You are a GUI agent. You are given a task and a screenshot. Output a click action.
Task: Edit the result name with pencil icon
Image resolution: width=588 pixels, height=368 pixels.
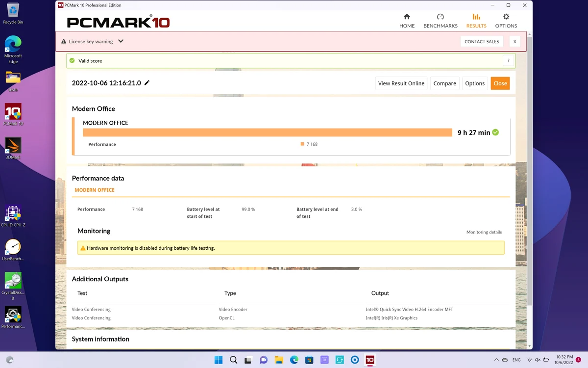click(147, 83)
